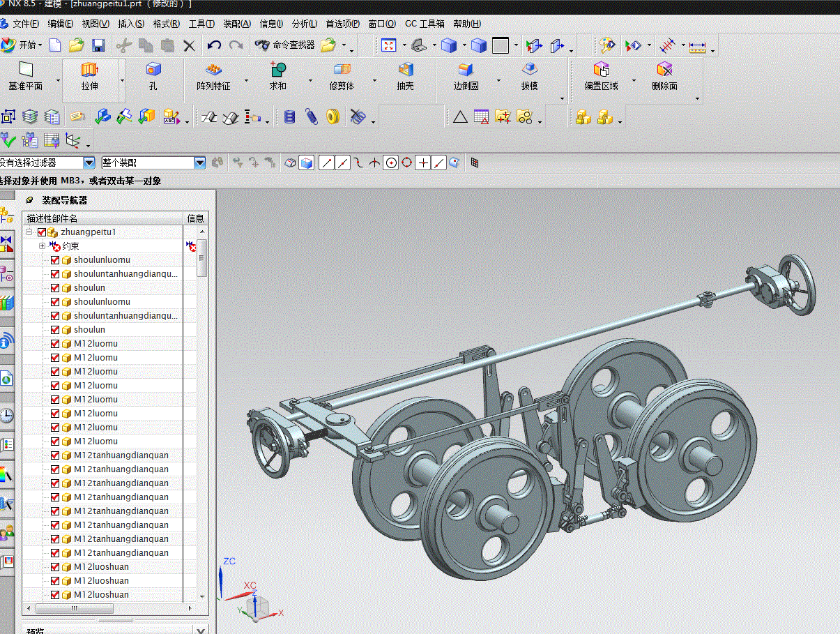Image resolution: width=840 pixels, height=634 pixels.
Task: Open the 装配 menu
Action: click(x=237, y=24)
